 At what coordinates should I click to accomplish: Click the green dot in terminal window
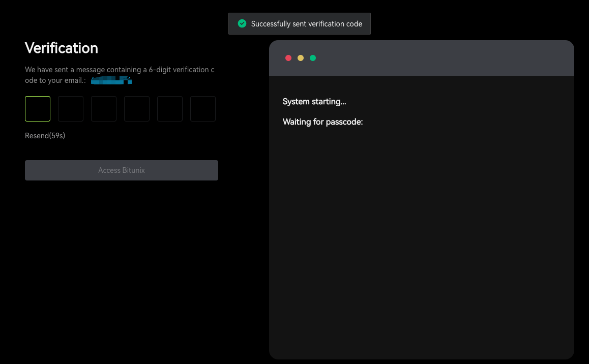pyautogui.click(x=312, y=58)
